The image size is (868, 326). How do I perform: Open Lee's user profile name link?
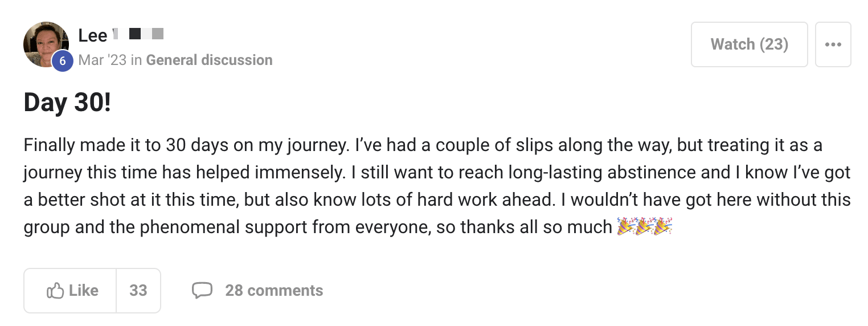tap(92, 35)
